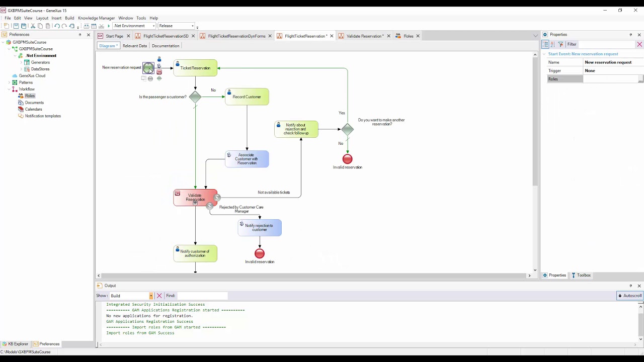Click the Cut scissors toolbar icon
The height and width of the screenshot is (362, 644).
click(33, 26)
